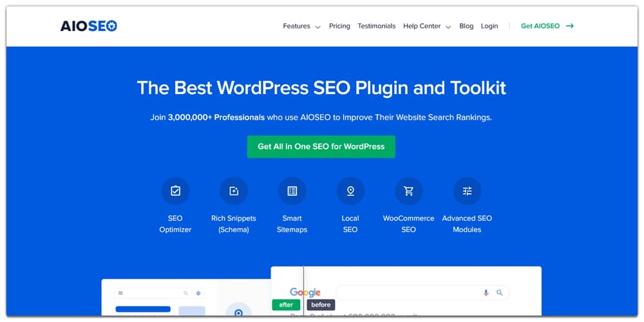Screen dimensions: 644x322
Task: Open the Testimonials page
Action: (377, 26)
